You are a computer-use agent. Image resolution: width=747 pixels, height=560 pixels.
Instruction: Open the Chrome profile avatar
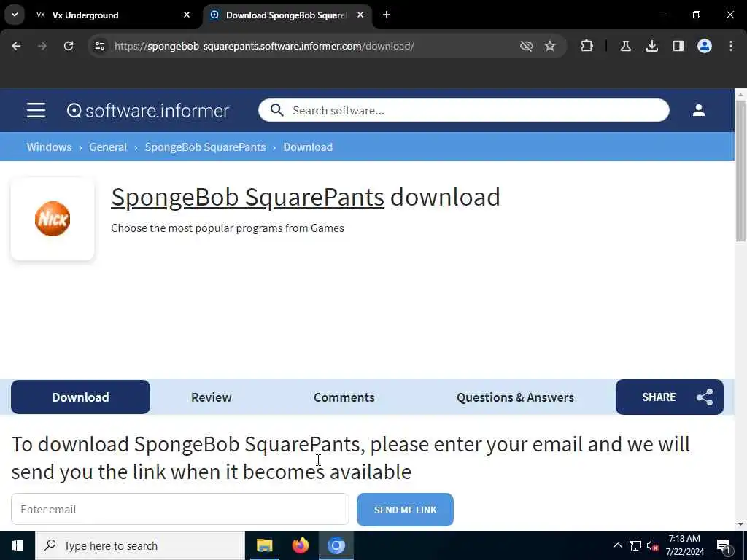[704, 46]
